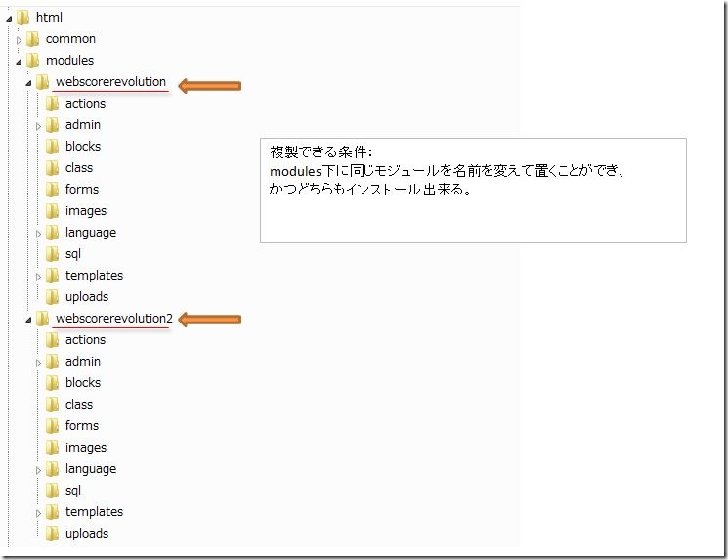The width and height of the screenshot is (728, 560).
Task: Select 'forms' label under webscorerevolution2
Action: point(82,425)
